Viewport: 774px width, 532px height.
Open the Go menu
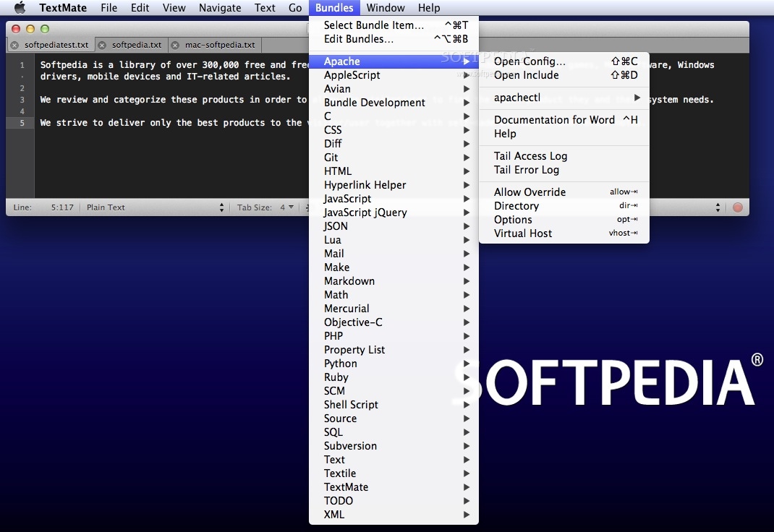(x=295, y=7)
